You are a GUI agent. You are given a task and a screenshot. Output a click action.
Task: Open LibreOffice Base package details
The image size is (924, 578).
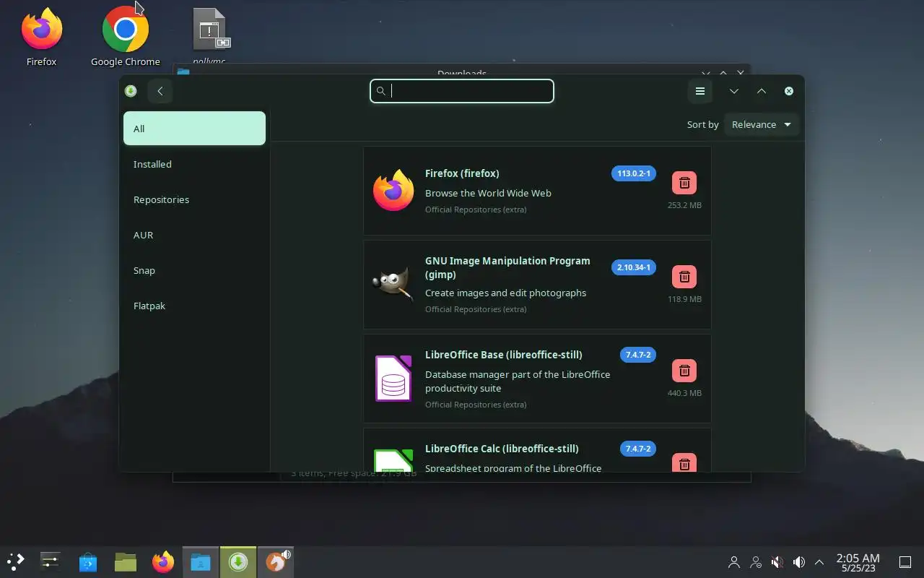(x=537, y=378)
